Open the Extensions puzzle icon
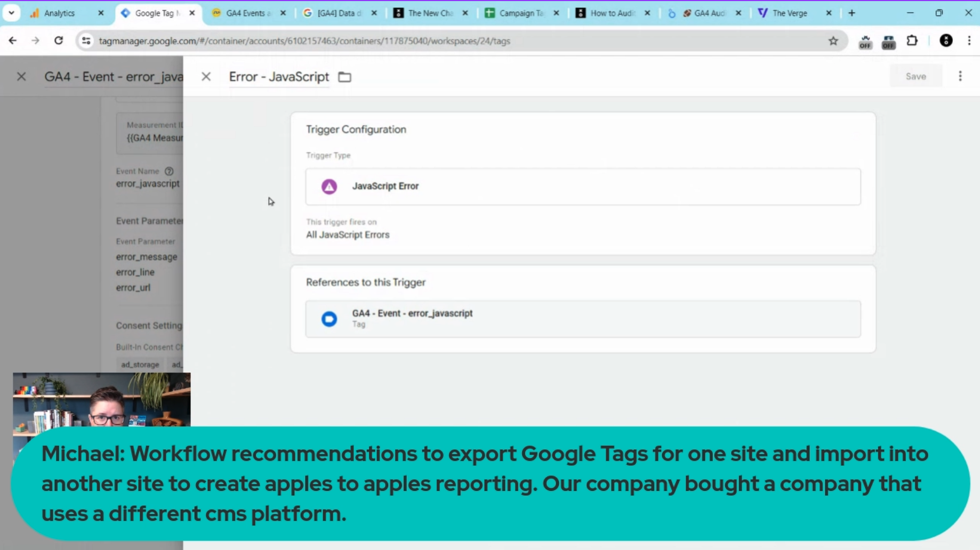 (912, 41)
